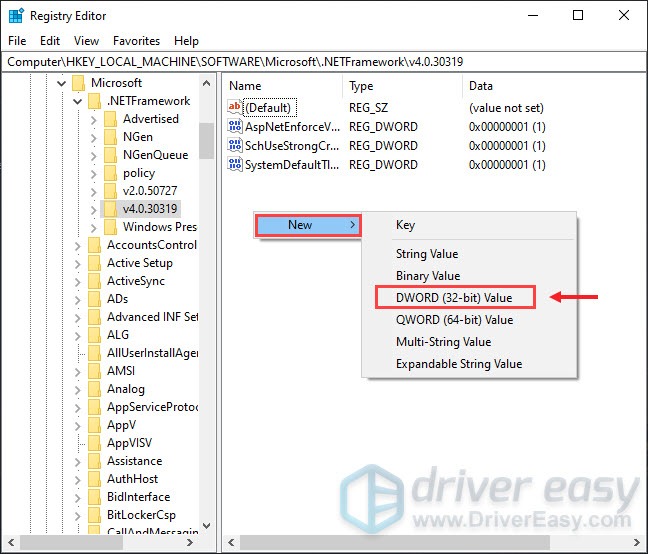Expand the Advertised key
This screenshot has height=554, width=648.
click(x=94, y=120)
